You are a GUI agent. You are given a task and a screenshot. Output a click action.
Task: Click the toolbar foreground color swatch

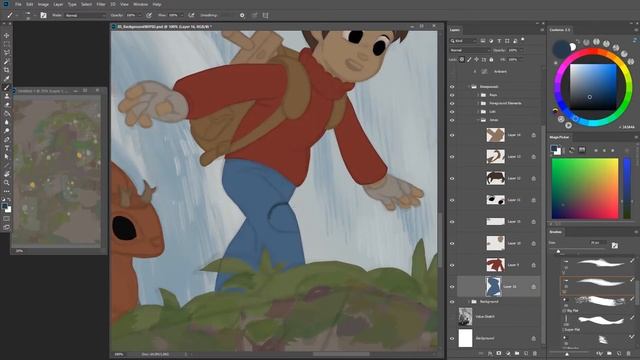4,207
